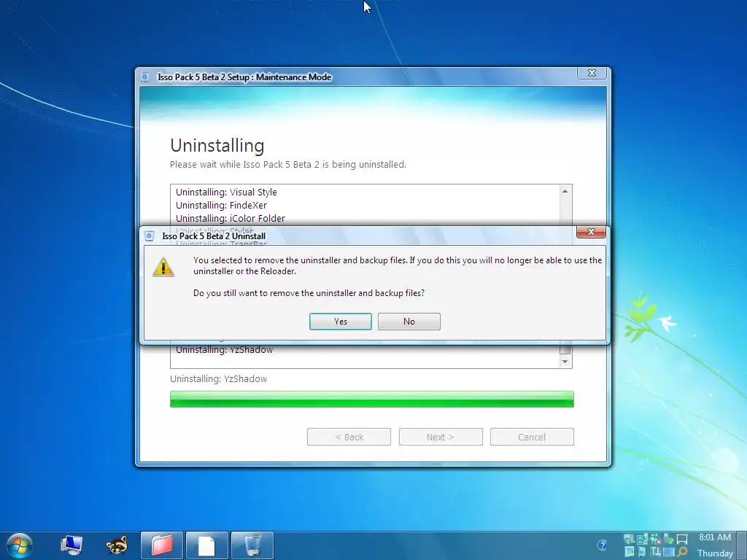
Task: Click the Uninstall dialog title bar icon
Action: (x=149, y=236)
